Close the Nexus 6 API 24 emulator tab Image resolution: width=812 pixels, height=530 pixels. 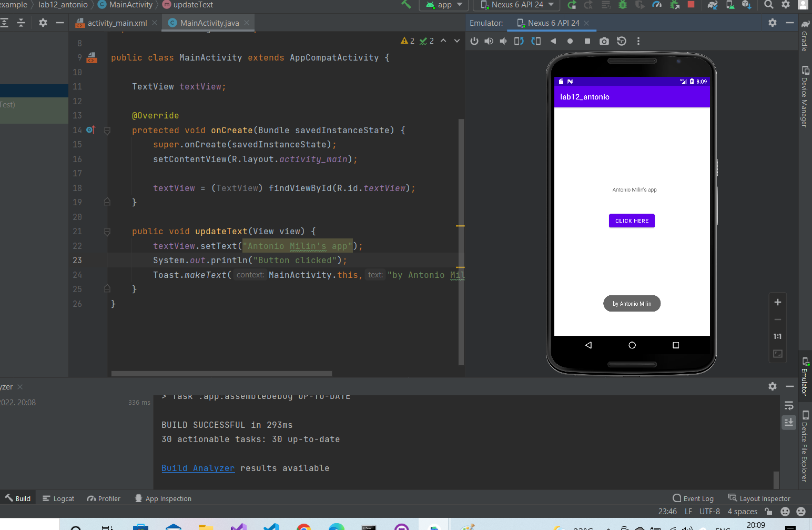coord(586,23)
